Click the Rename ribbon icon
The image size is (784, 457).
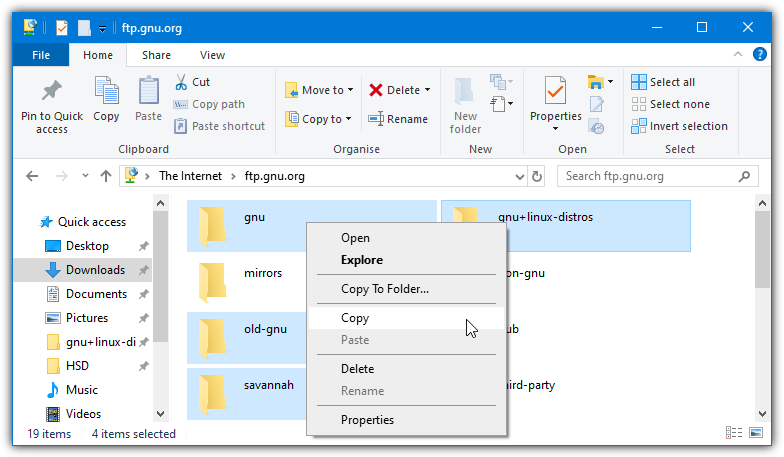coord(376,119)
